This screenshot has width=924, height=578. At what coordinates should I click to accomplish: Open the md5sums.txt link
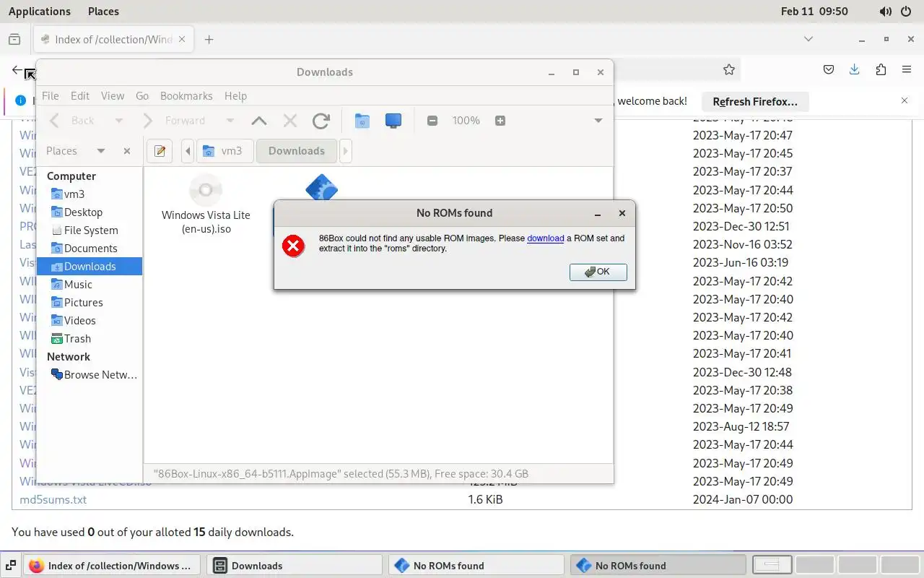(x=53, y=499)
